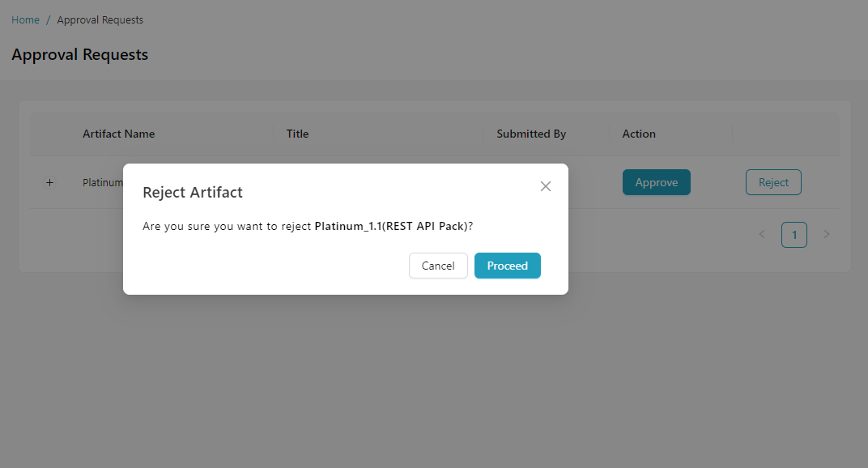
Task: Go to the next page arrow
Action: [x=827, y=235]
